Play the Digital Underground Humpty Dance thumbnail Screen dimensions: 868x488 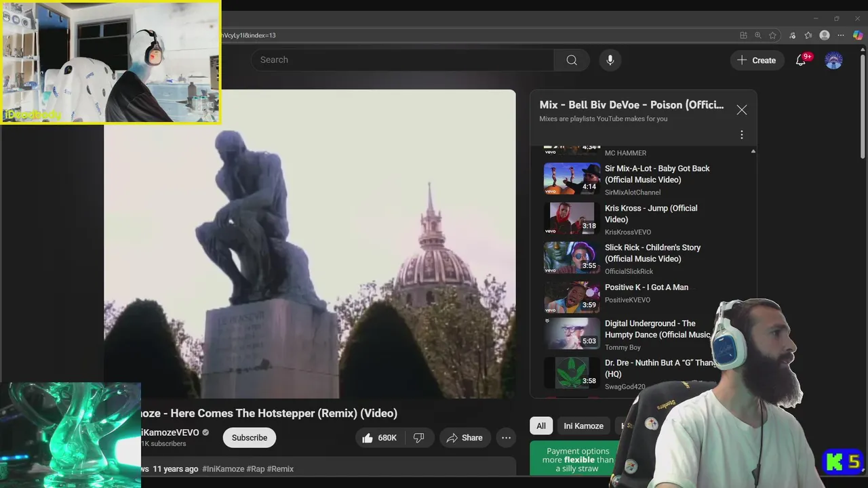click(x=572, y=333)
